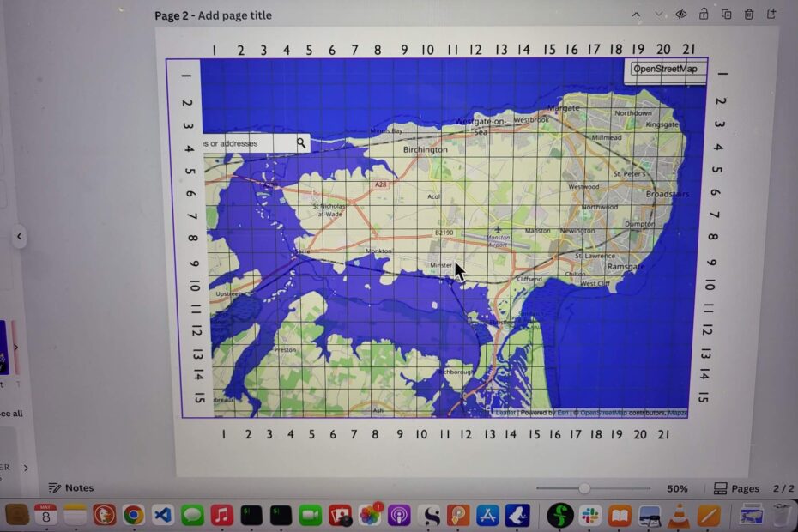Open the Notes panel icon

click(54, 487)
